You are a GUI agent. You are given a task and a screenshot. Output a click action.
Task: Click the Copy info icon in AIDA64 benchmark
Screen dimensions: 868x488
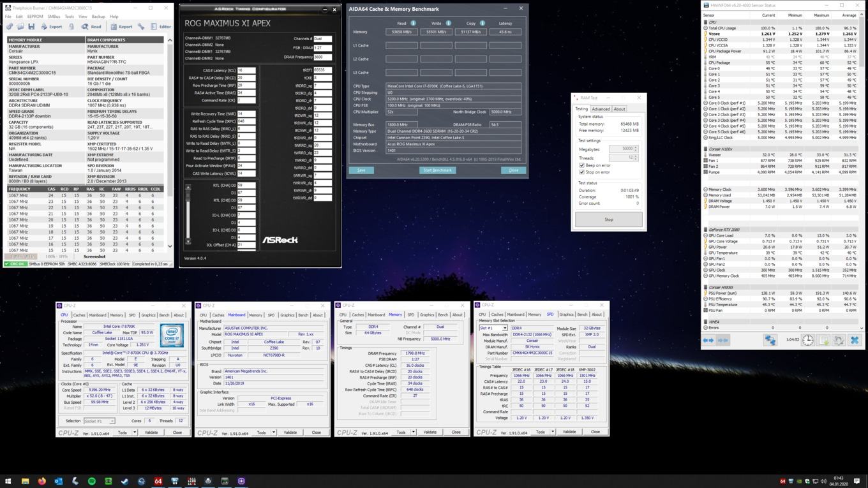pyautogui.click(x=482, y=23)
